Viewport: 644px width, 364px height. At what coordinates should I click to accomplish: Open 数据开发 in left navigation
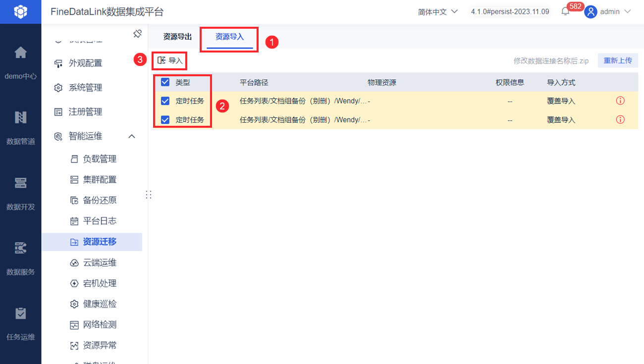tap(20, 193)
